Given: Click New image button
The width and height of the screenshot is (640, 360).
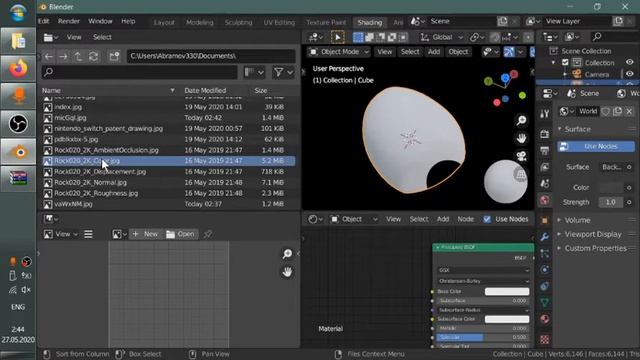Looking at the screenshot, I should coord(146,234).
